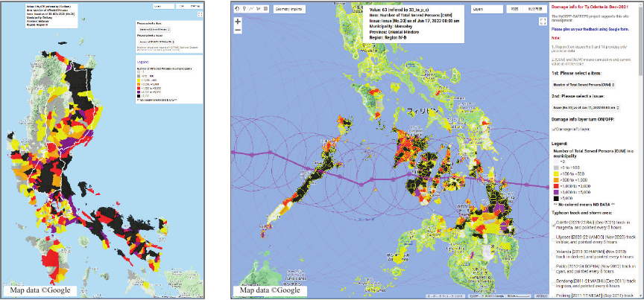The width and height of the screenshot is (644, 300).
Task: Select the hand pan tool in right map
Action: click(x=237, y=10)
